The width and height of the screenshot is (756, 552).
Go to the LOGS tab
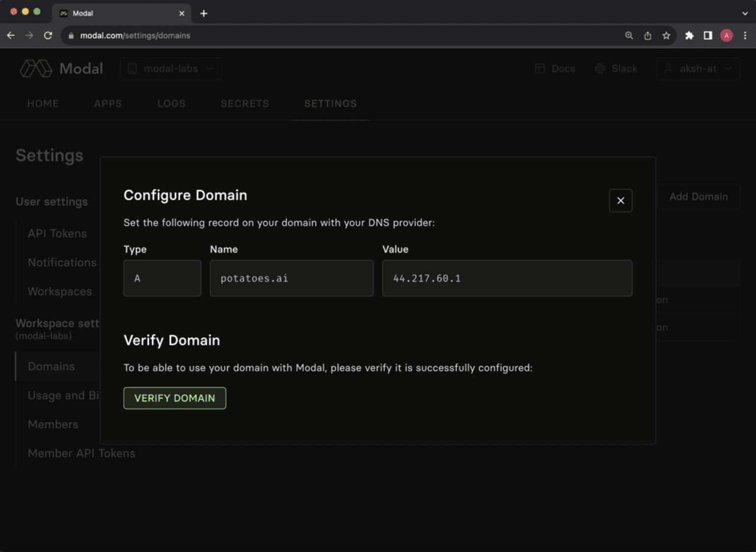tap(171, 104)
